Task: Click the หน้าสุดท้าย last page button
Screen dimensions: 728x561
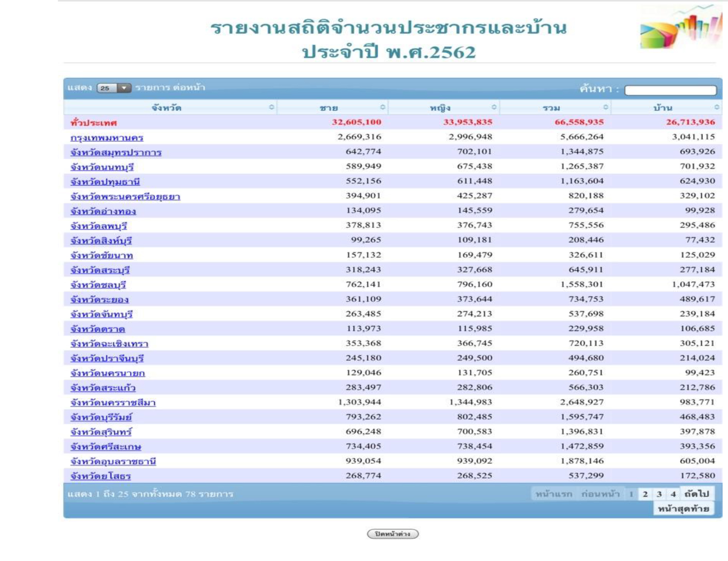Action: coord(683,509)
